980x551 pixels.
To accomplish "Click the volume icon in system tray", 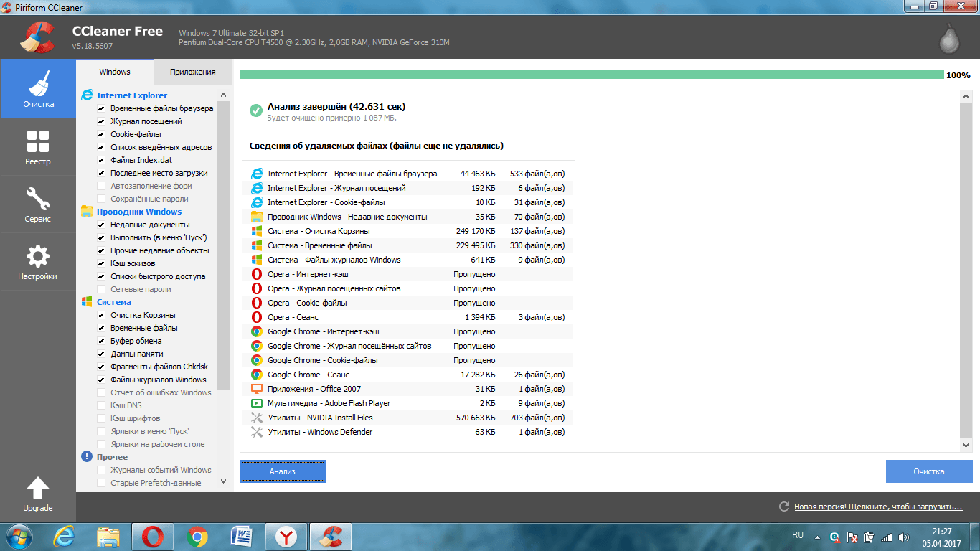I will pyautogui.click(x=903, y=536).
